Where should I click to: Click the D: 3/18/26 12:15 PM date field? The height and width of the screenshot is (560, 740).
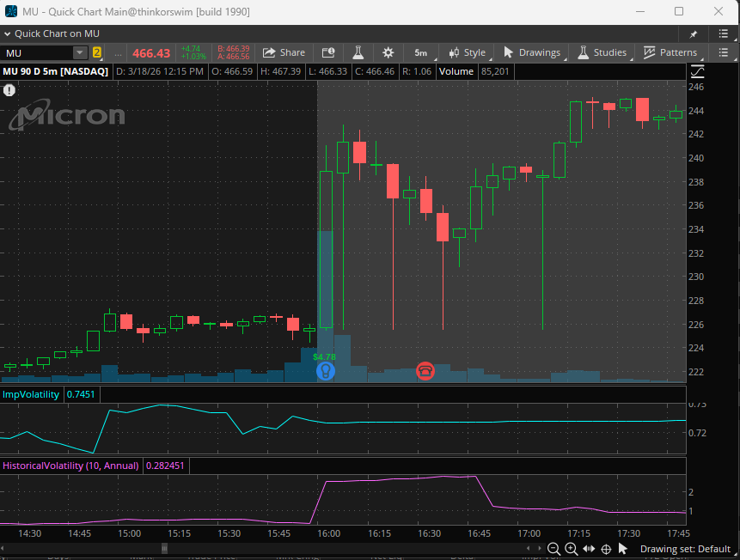pos(160,71)
